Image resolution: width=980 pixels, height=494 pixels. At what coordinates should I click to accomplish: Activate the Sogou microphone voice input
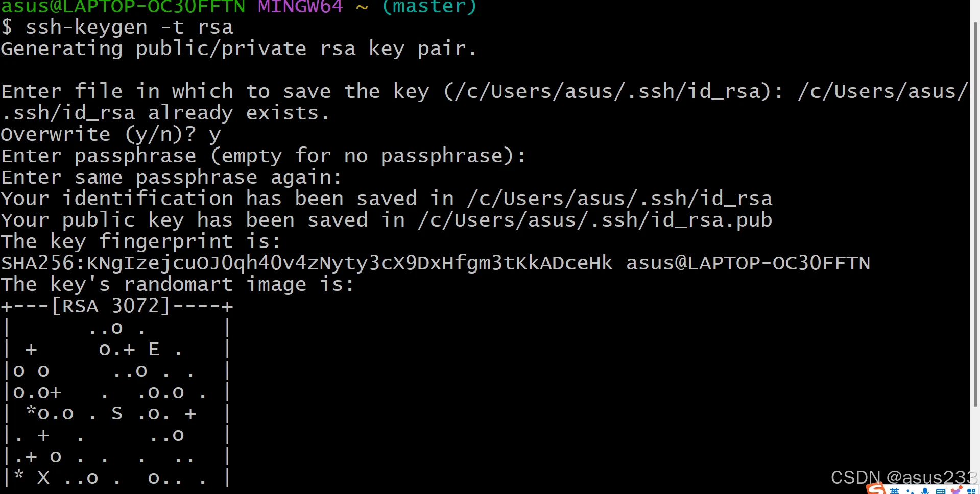925,491
